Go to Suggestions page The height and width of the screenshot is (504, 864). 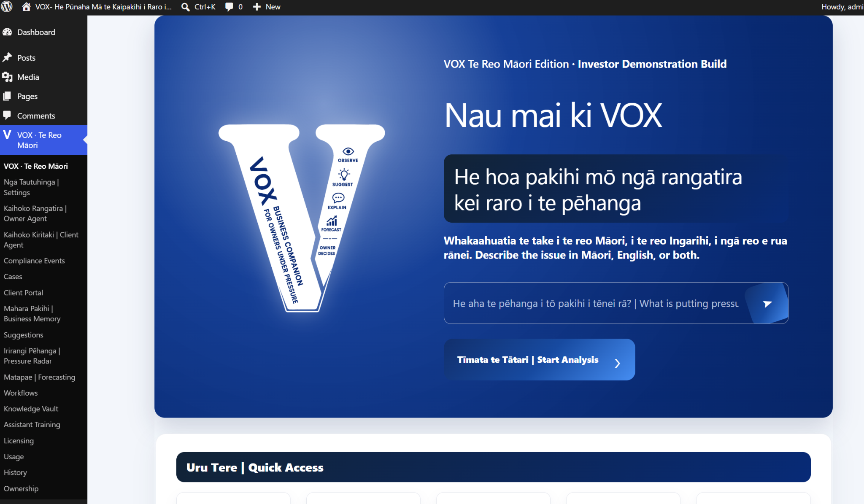[x=23, y=335]
